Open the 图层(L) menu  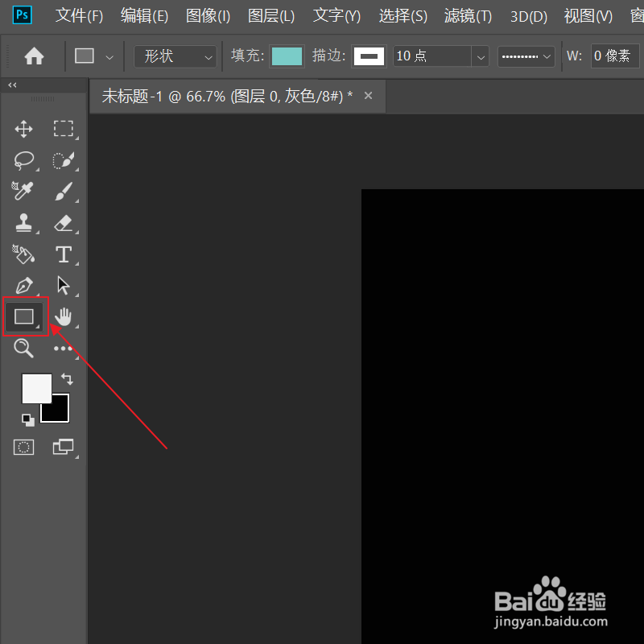click(x=271, y=16)
